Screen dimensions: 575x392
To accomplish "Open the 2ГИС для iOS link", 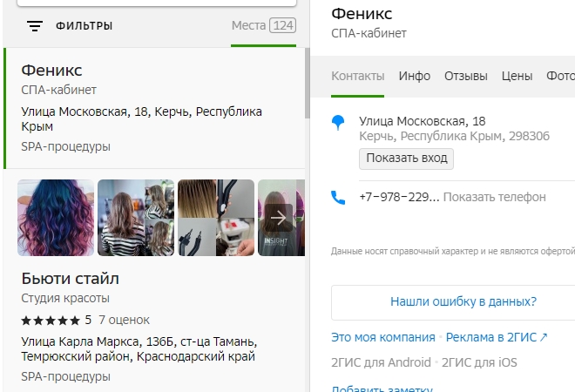I will [x=481, y=362].
